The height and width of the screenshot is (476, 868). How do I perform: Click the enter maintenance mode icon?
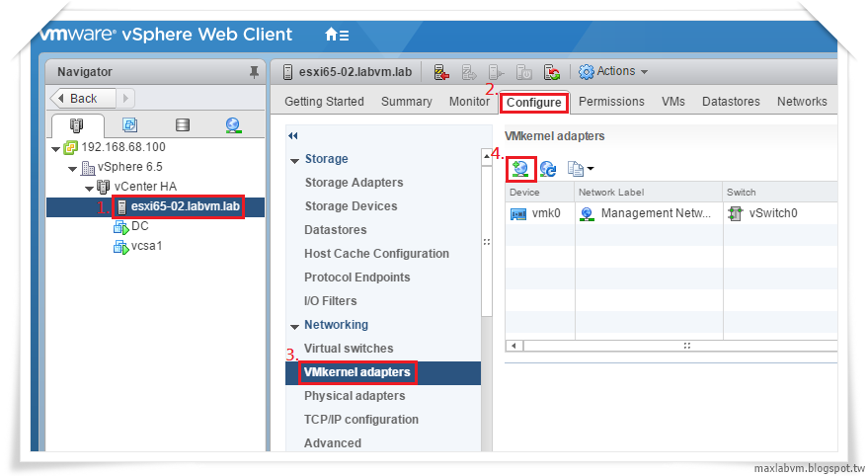pyautogui.click(x=469, y=72)
